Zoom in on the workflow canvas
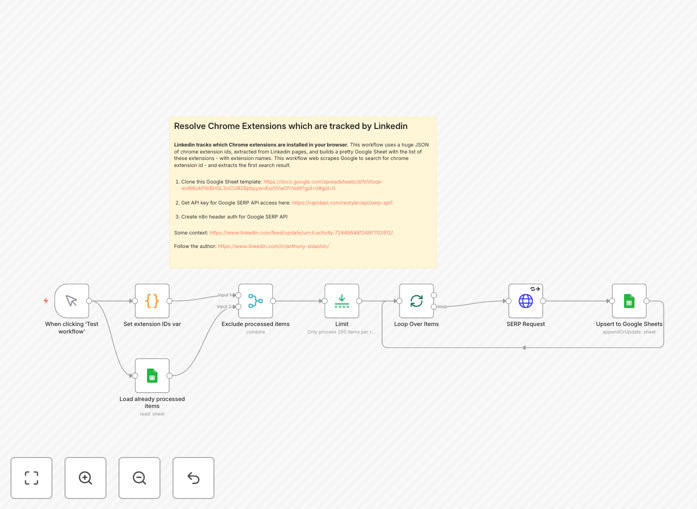697x509 pixels. coord(85,478)
